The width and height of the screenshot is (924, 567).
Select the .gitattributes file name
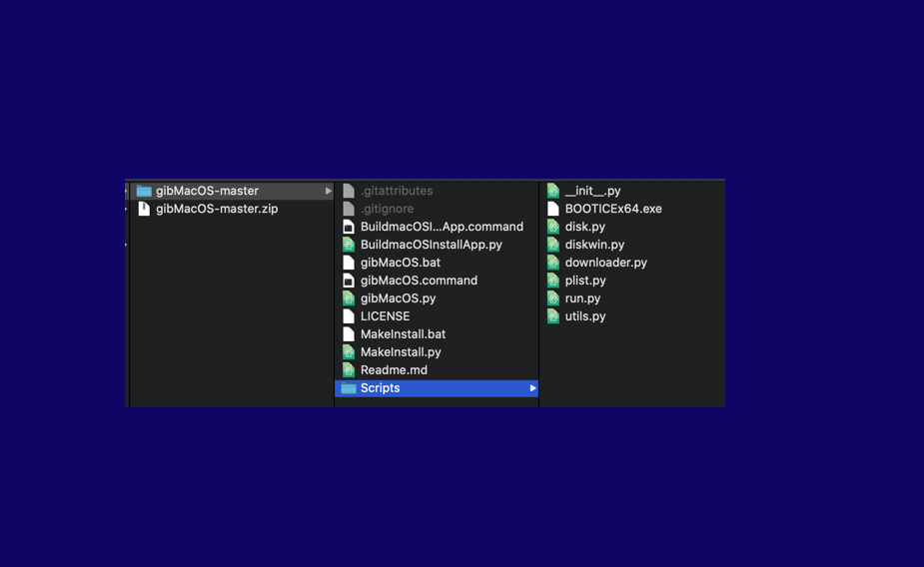[x=397, y=191]
